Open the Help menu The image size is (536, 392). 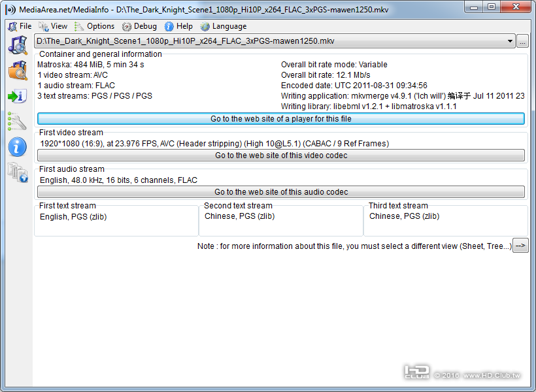[x=178, y=26]
